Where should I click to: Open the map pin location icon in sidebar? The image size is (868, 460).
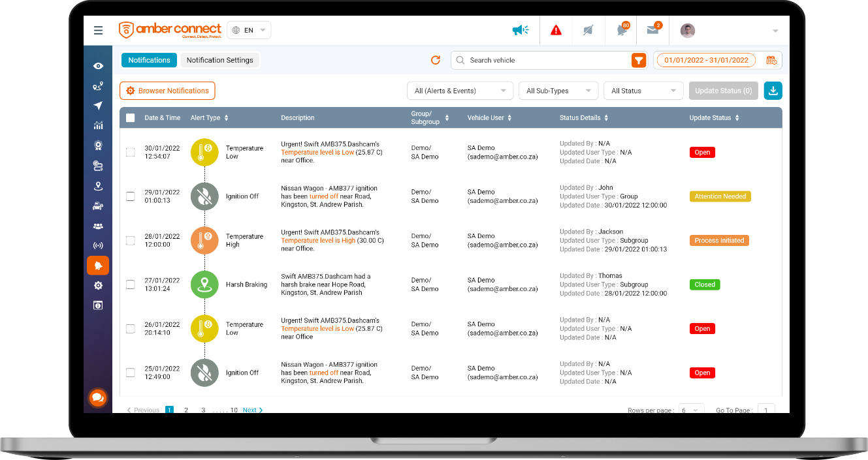[x=98, y=186]
